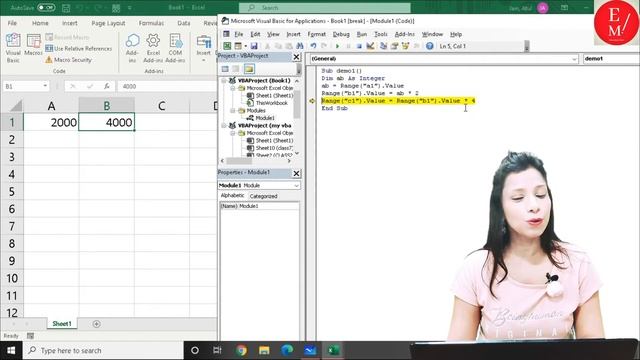Screen dimensions: 640x360
Task: Open the Window menu
Action: click(432, 34)
